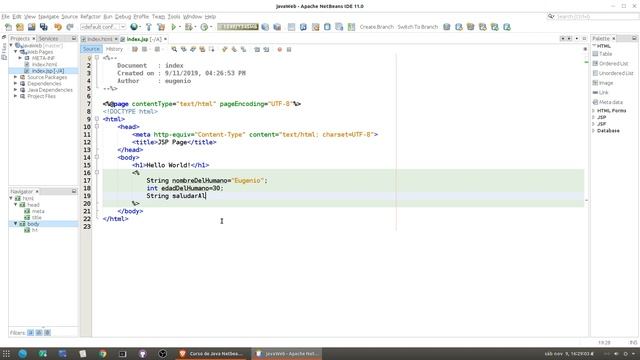Viewport: 640px width, 360px height.
Task: Click Switch To Branch toolbar button
Action: [418, 27]
